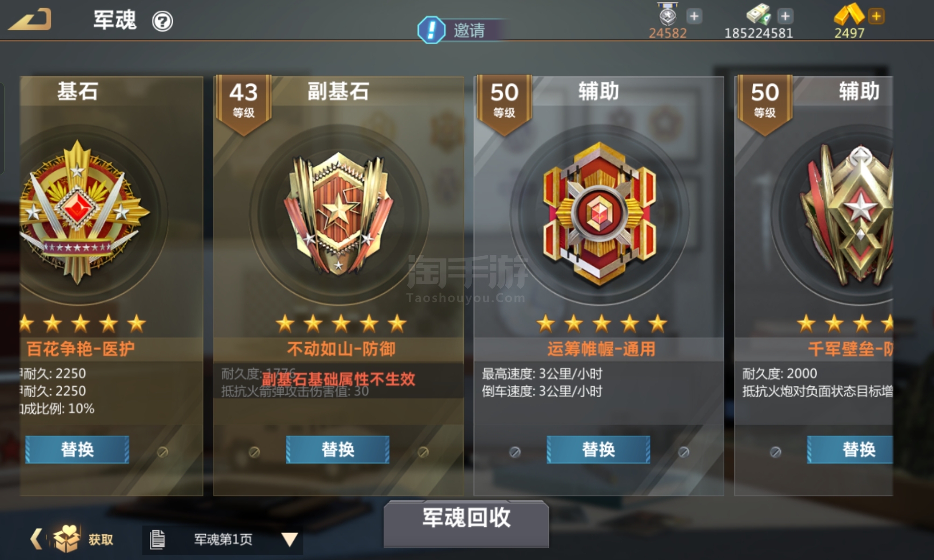Image resolution: width=934 pixels, height=560 pixels.
Task: Replace the 不动如山-防御 soul with 替换
Action: pyautogui.click(x=338, y=449)
